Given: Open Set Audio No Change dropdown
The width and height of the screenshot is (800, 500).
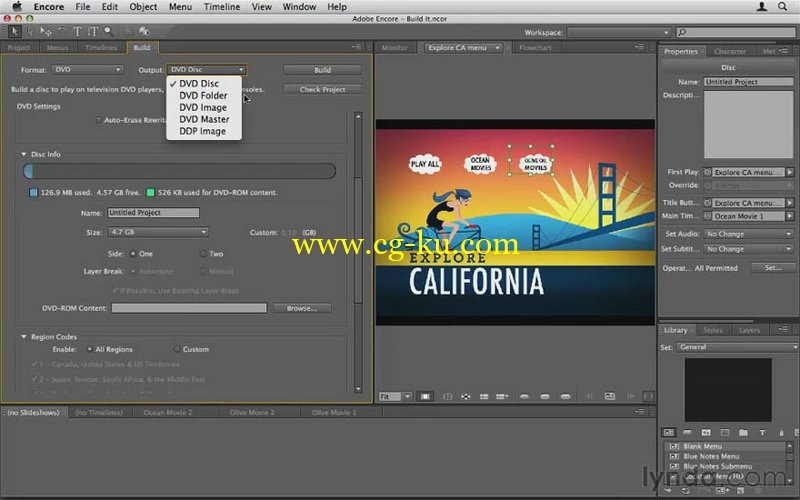Looking at the screenshot, I should 748,234.
